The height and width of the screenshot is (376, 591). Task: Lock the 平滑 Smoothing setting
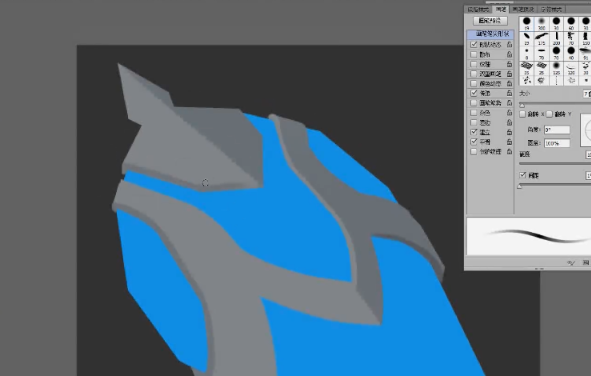pos(509,142)
